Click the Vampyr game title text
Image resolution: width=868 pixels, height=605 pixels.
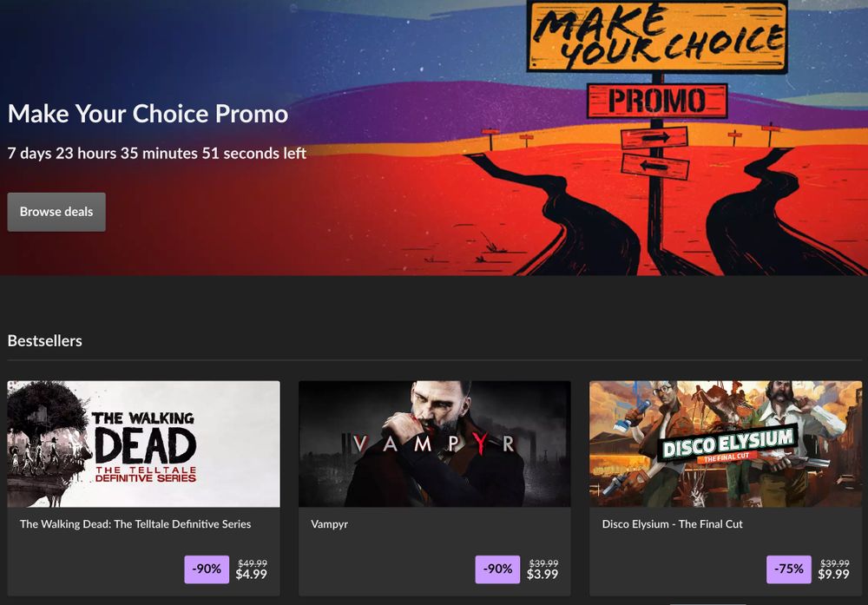pos(329,524)
